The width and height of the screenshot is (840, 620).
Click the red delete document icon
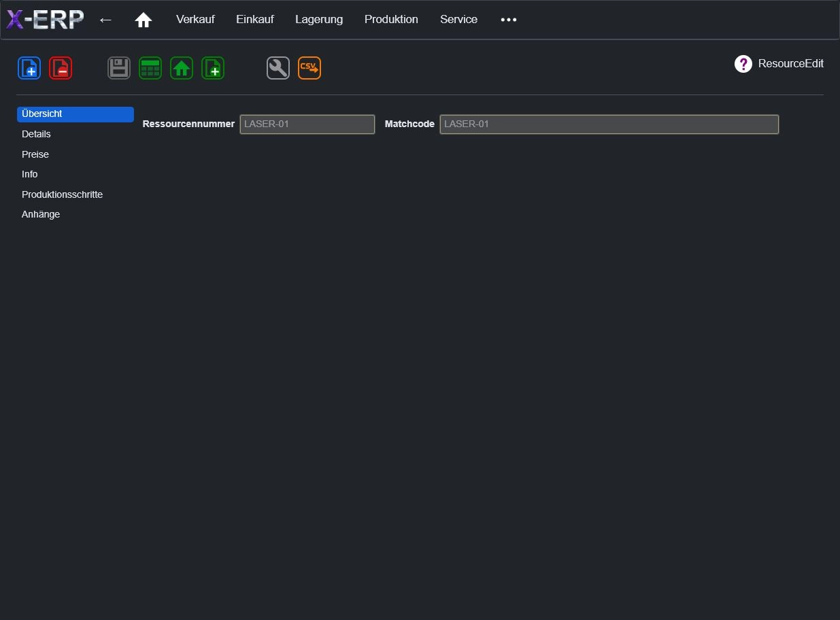click(61, 68)
